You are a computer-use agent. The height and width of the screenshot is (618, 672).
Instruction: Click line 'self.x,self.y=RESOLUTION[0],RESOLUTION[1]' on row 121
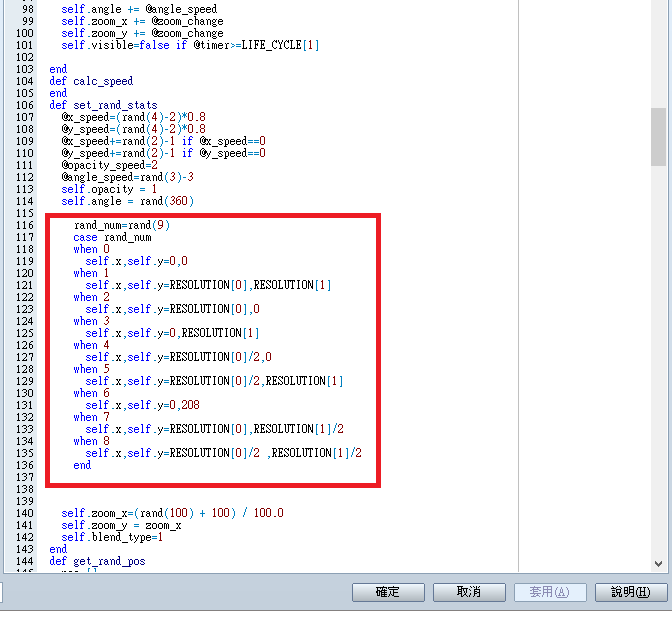[208, 285]
